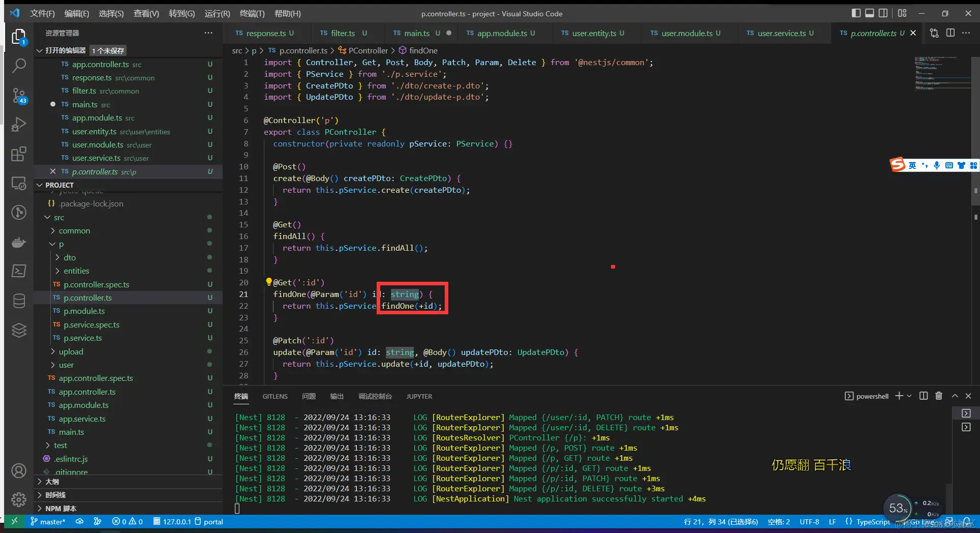This screenshot has width=980, height=533.
Task: Click the compare changes icon in editor toolbar
Action: [x=934, y=33]
